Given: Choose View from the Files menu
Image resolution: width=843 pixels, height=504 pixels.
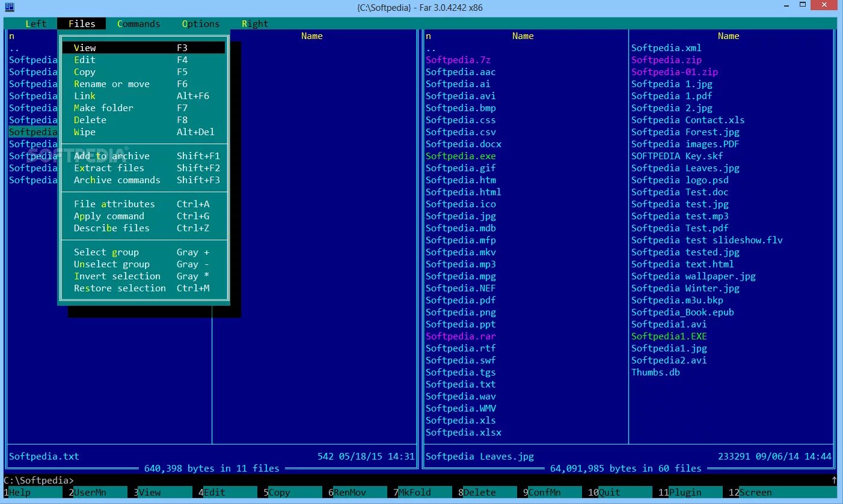Looking at the screenshot, I should pos(144,48).
